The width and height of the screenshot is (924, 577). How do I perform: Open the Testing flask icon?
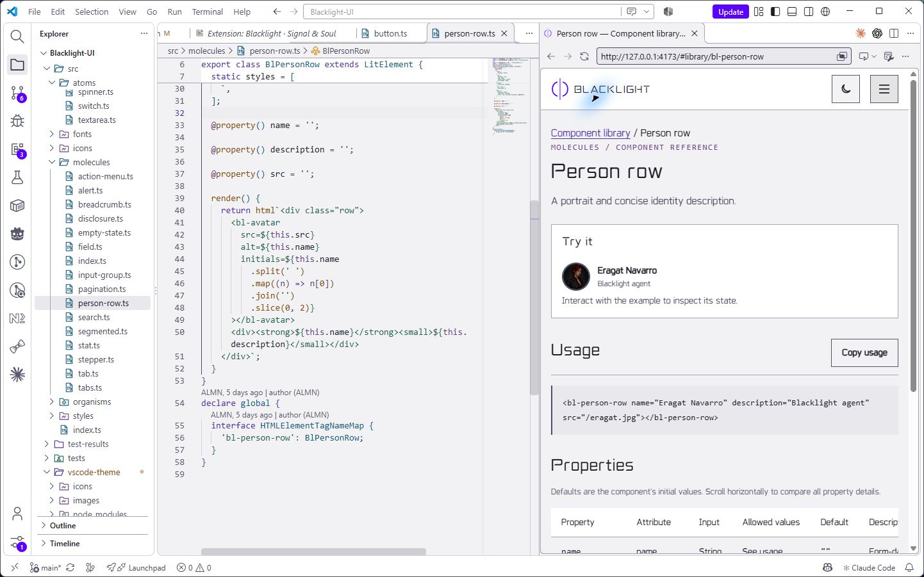pyautogui.click(x=17, y=177)
